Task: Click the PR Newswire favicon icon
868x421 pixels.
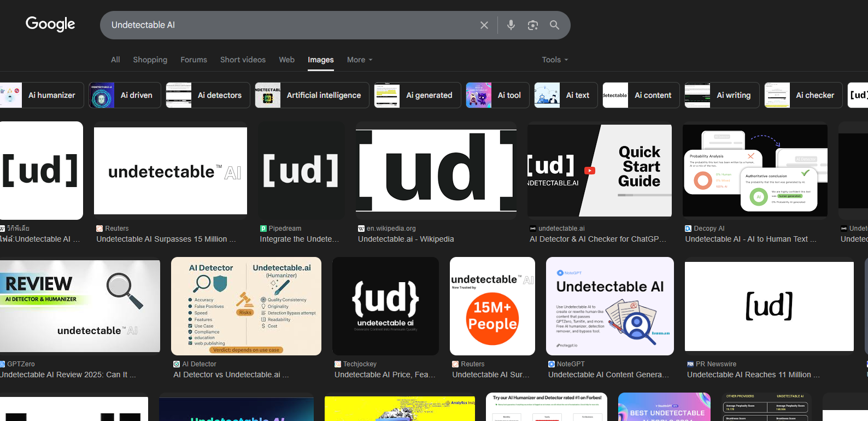Action: coord(690,364)
